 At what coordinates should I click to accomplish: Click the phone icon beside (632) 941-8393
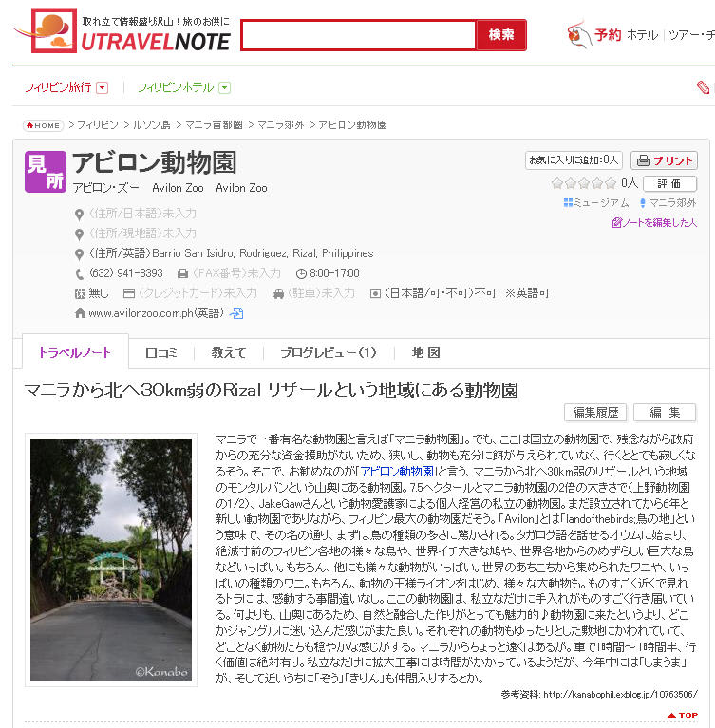tap(80, 274)
